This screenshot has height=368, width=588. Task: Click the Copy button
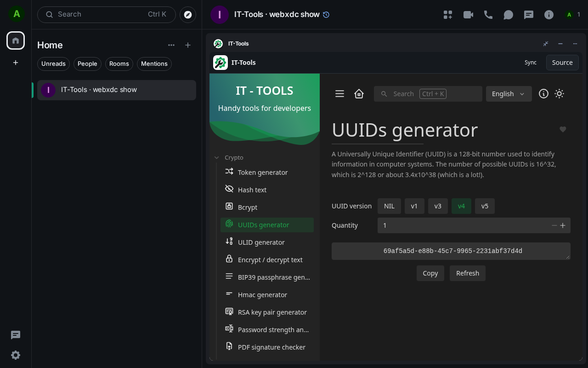pyautogui.click(x=430, y=273)
